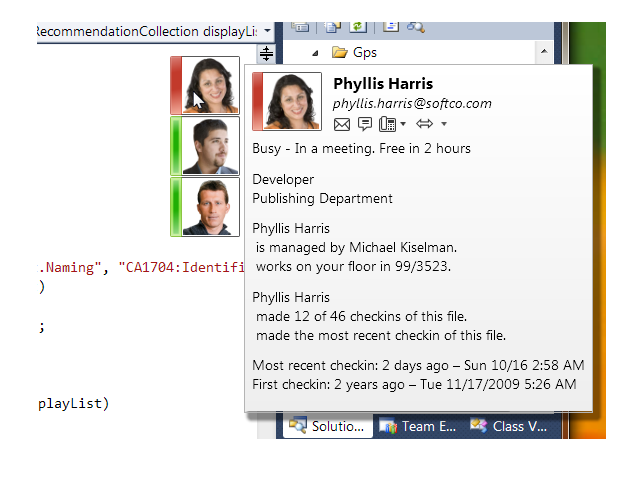Screen dimensions: 640x480
Task: Collapse the Gps folder tree node
Action: [x=315, y=52]
